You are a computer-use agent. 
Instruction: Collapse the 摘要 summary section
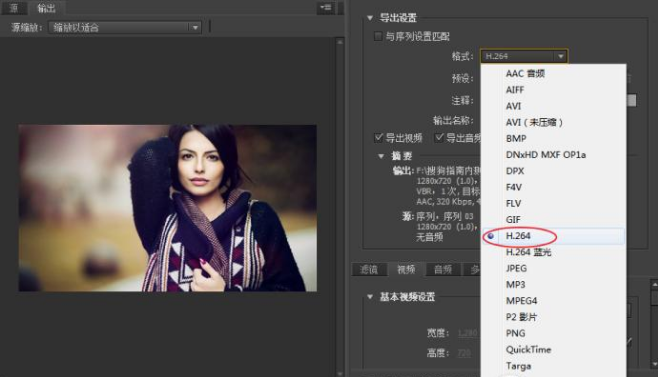[381, 156]
